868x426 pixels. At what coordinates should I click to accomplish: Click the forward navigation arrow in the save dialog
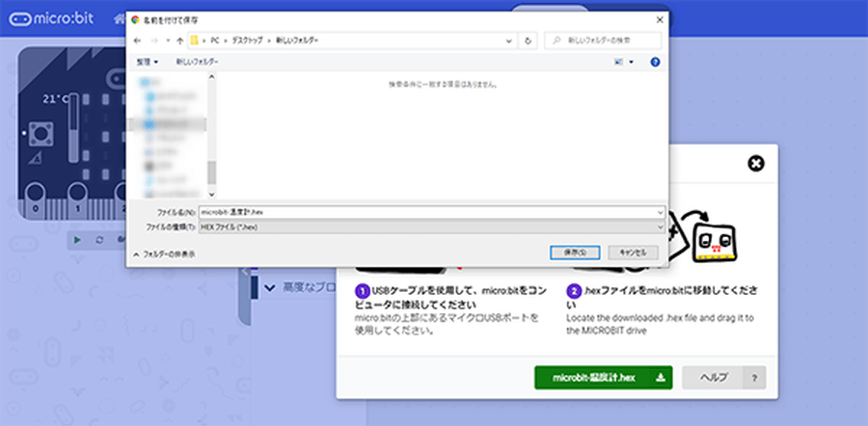[x=154, y=40]
